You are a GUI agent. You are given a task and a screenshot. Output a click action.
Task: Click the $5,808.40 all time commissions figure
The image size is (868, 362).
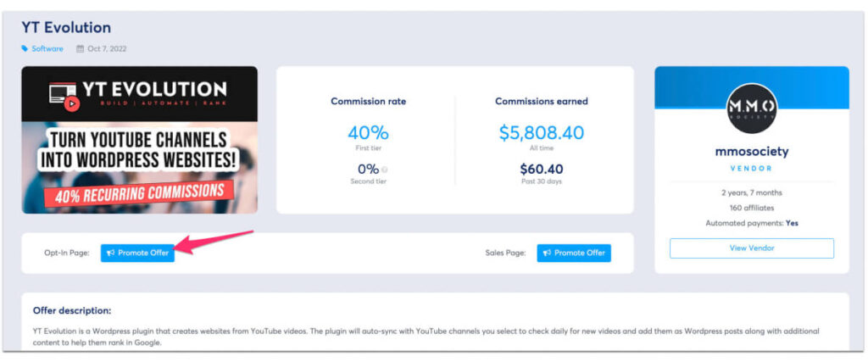pos(541,133)
